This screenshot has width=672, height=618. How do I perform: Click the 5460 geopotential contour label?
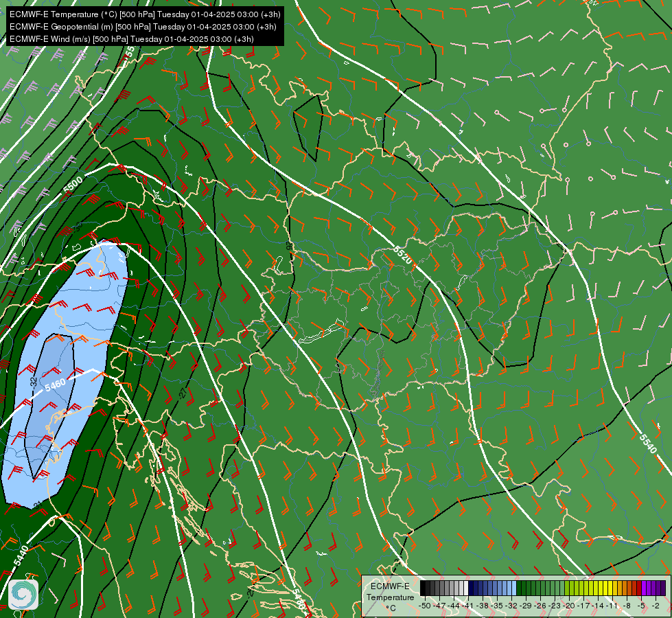(x=56, y=385)
